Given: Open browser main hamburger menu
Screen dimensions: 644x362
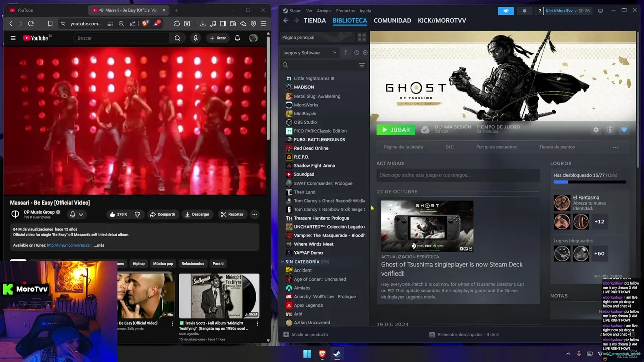Looking at the screenshot, I should pyautogui.click(x=263, y=24).
